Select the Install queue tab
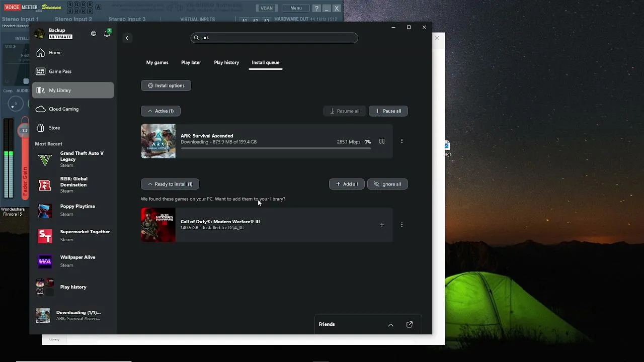This screenshot has height=362, width=644. pyautogui.click(x=266, y=62)
